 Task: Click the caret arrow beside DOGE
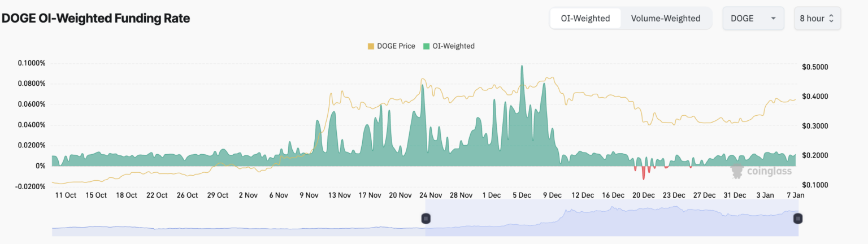[773, 19]
